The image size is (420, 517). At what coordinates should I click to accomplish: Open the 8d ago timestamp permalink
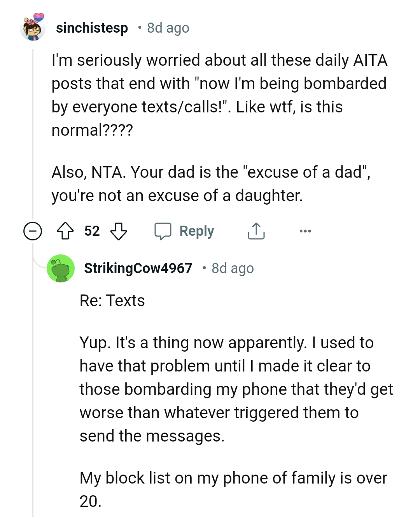pyautogui.click(x=167, y=28)
